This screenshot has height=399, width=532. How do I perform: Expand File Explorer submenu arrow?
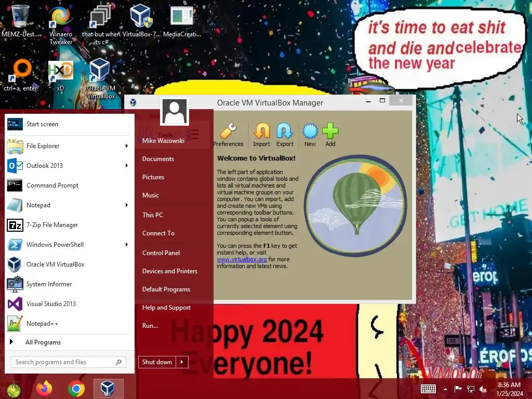127,146
